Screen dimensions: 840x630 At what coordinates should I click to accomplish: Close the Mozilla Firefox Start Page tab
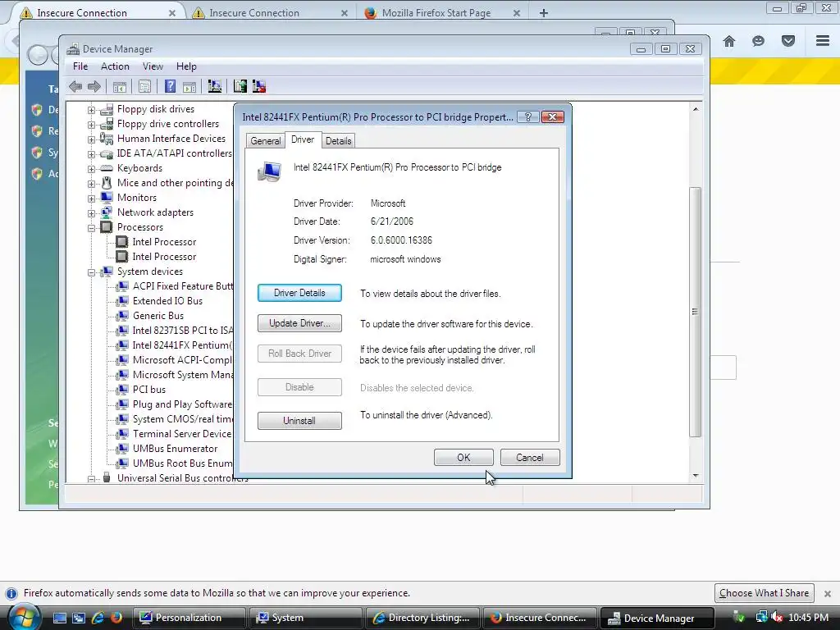[517, 13]
